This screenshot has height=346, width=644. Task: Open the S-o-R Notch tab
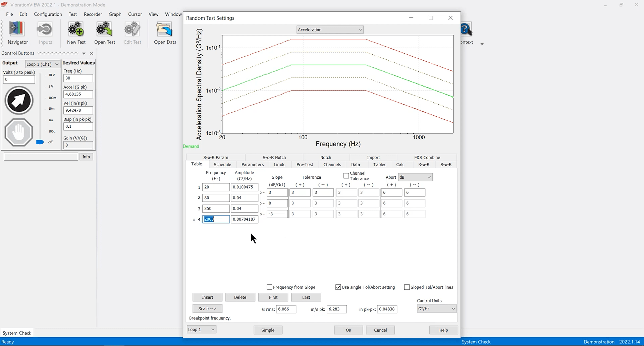click(274, 157)
